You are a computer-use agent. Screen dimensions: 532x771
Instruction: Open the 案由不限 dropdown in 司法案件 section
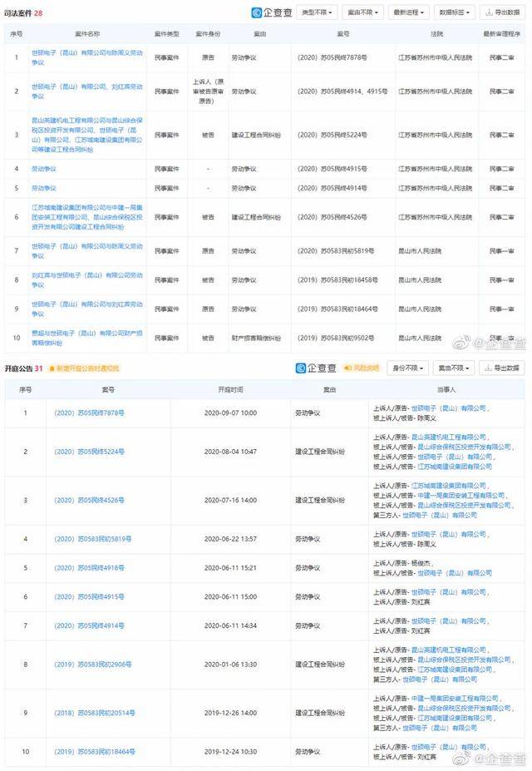[x=362, y=12]
